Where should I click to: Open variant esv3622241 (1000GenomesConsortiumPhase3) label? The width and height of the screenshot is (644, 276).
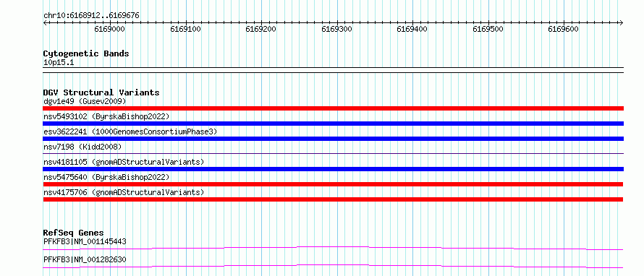pyautogui.click(x=130, y=131)
